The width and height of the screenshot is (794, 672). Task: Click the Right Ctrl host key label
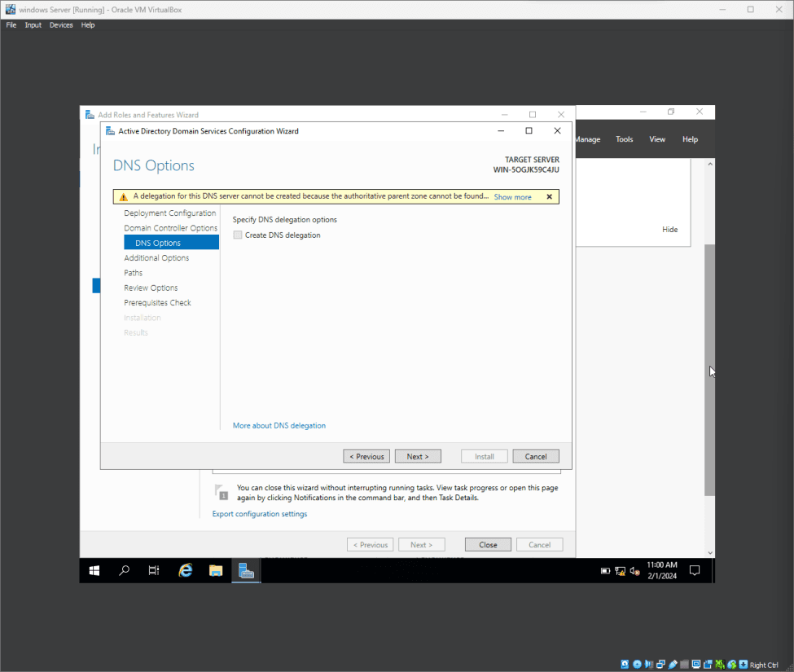tap(764, 665)
